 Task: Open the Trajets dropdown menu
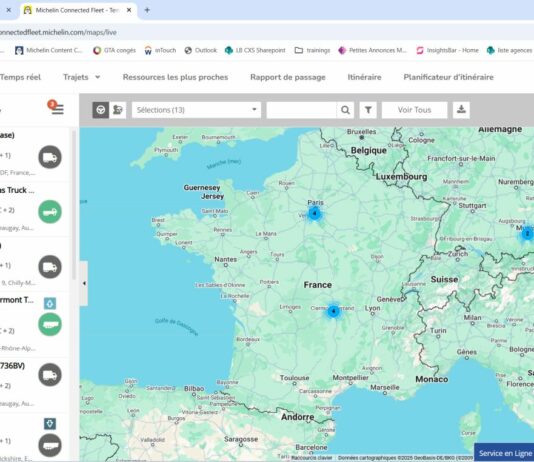[82, 77]
